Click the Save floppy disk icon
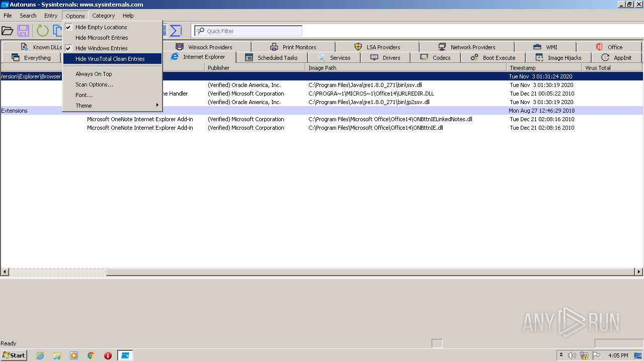This screenshot has height=362, width=644. pos(23,31)
